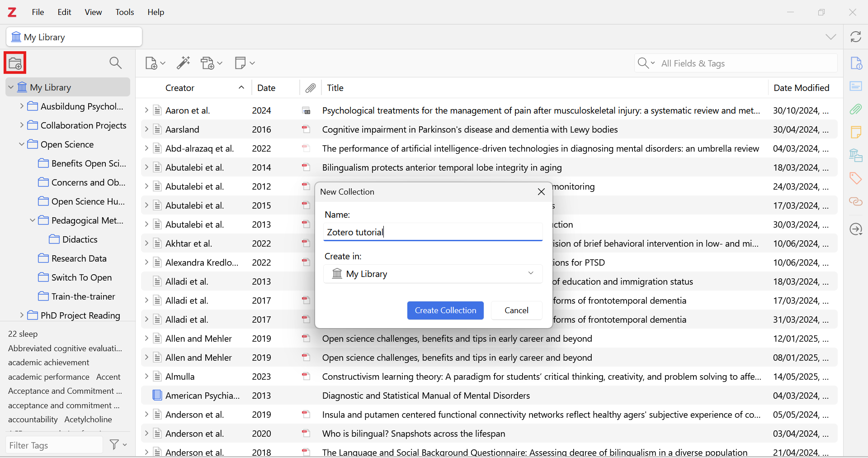Click the New Note icon
This screenshot has width=868, height=458.
click(x=241, y=63)
